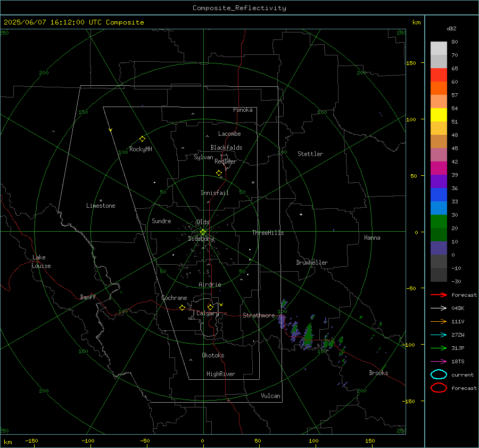Viewport: 479px width, 448px height.
Task: Select the blue 33-36 dBZ color swatch
Action: click(x=439, y=195)
